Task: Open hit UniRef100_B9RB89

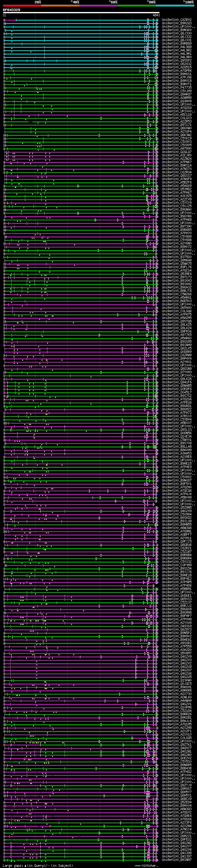Action: point(177,43)
